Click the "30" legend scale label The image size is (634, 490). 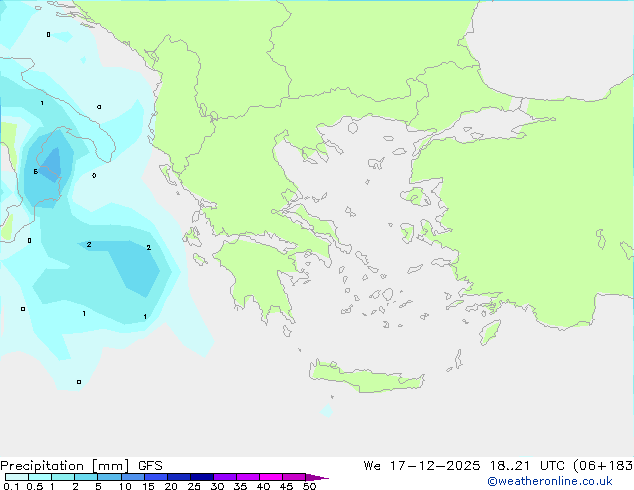point(217,486)
